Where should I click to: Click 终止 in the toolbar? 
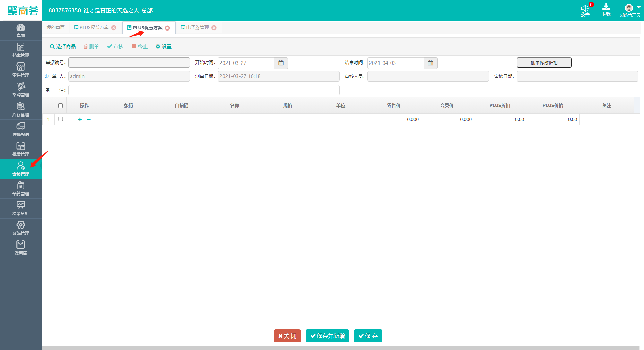pos(140,46)
